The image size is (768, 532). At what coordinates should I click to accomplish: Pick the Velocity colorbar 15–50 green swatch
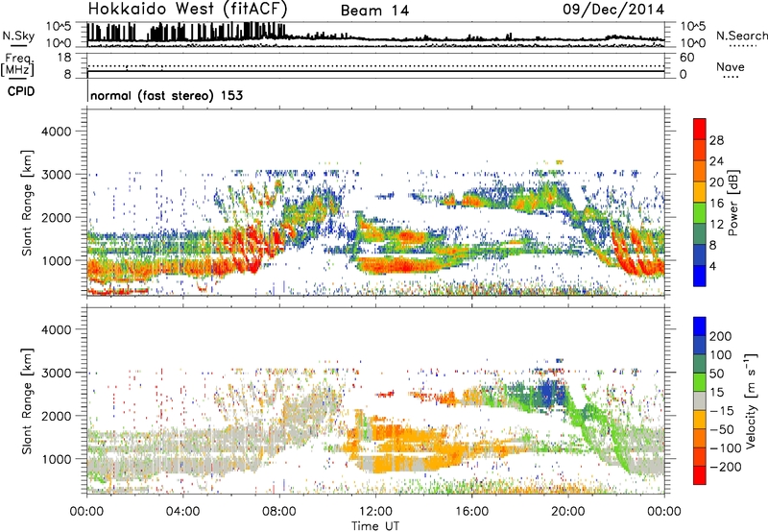(700, 382)
